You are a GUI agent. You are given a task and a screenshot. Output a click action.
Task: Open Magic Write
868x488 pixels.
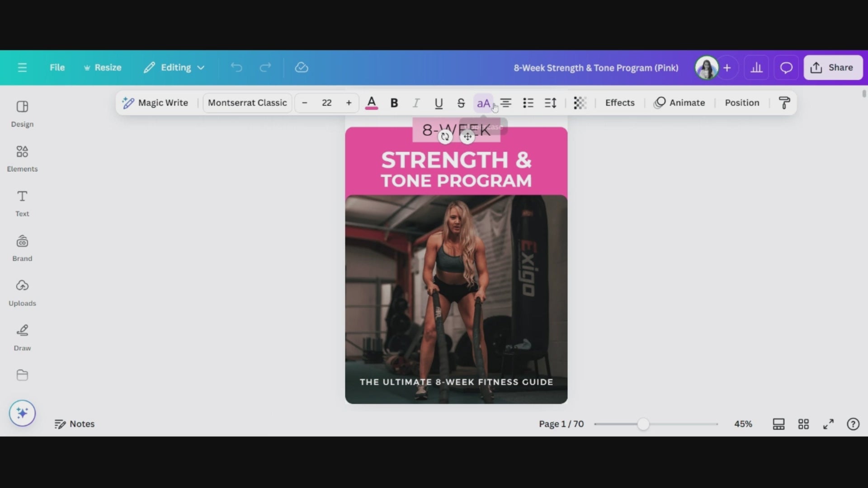click(x=155, y=103)
